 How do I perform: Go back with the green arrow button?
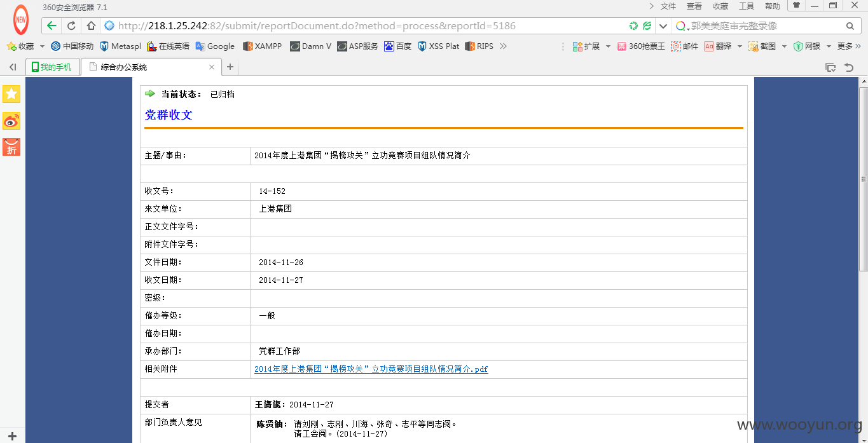pos(52,26)
